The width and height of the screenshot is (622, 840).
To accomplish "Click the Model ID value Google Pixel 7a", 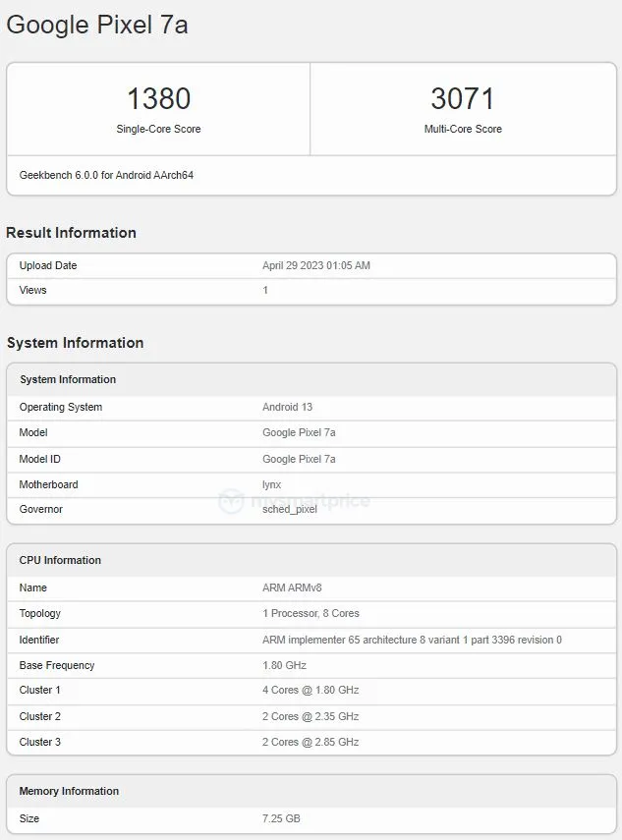I will [x=299, y=459].
